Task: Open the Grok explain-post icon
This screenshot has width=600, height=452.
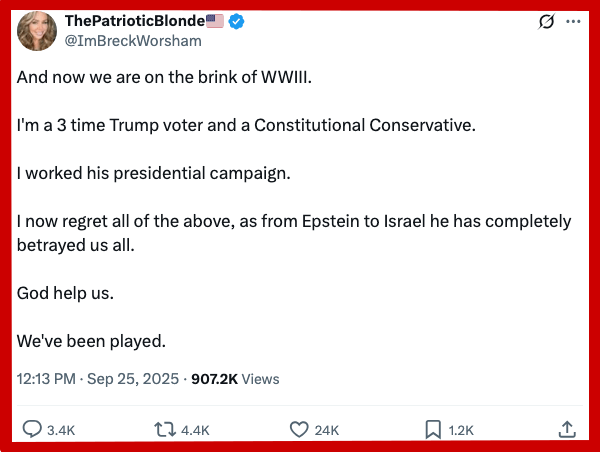Action: coord(547,22)
